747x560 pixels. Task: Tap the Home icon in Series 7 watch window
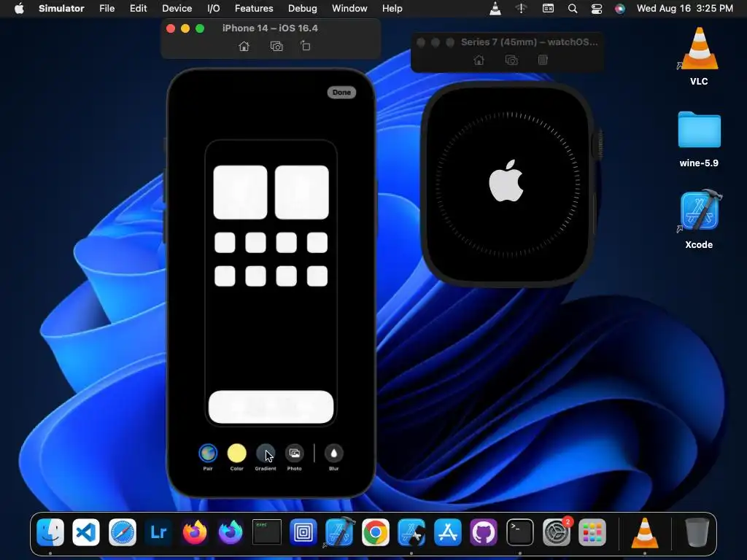pos(479,60)
